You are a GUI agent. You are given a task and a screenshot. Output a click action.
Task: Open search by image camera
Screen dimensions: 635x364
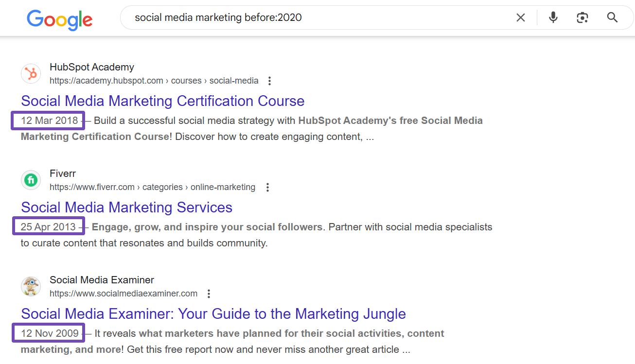pos(582,18)
